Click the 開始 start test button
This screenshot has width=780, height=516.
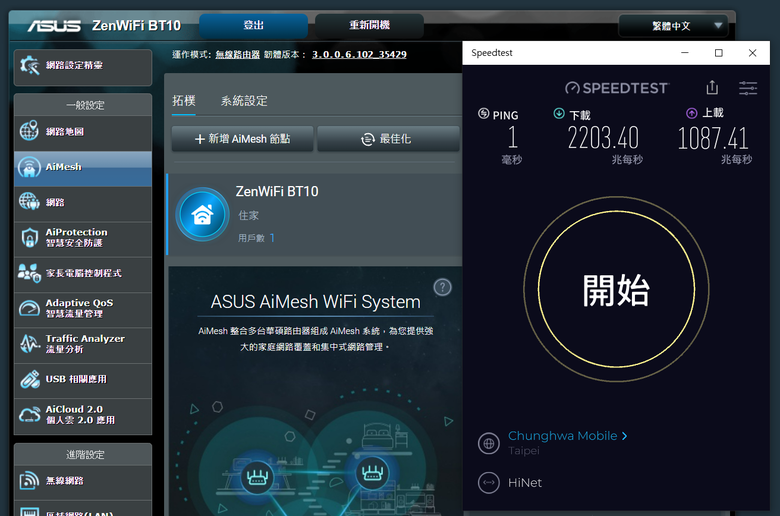tap(616, 289)
